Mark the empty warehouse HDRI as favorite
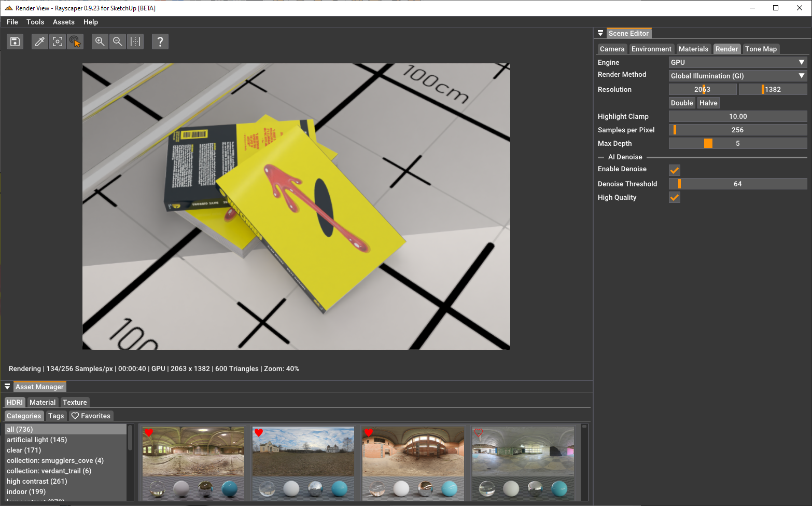 pyautogui.click(x=479, y=432)
